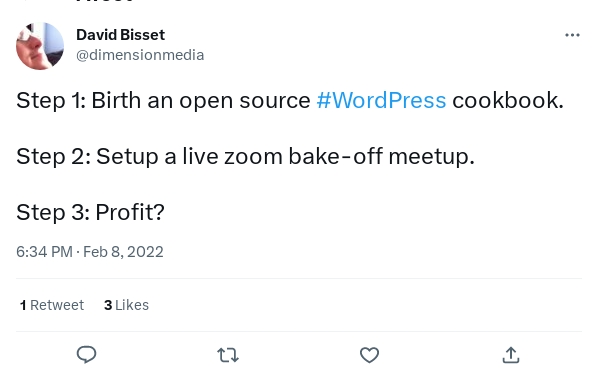This screenshot has height=369, width=598.
Task: Open David Bisset's profile via display name
Action: (x=121, y=35)
